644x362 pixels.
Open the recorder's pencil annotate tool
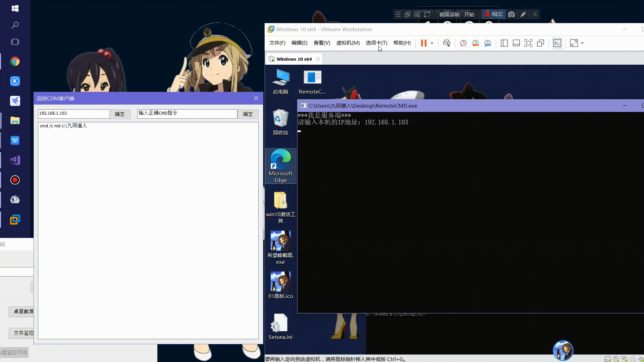pos(523,14)
